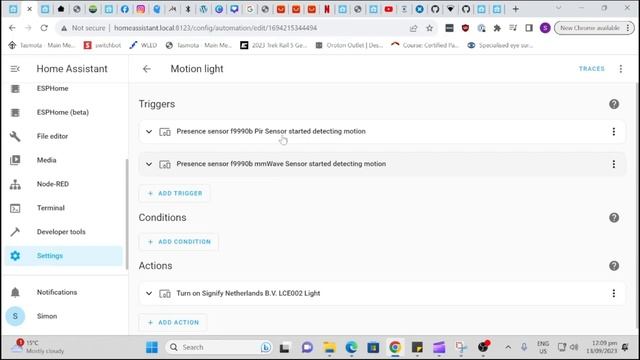This screenshot has width=640, height=360.
Task: Open the switchbot bookmark
Action: coord(102,45)
